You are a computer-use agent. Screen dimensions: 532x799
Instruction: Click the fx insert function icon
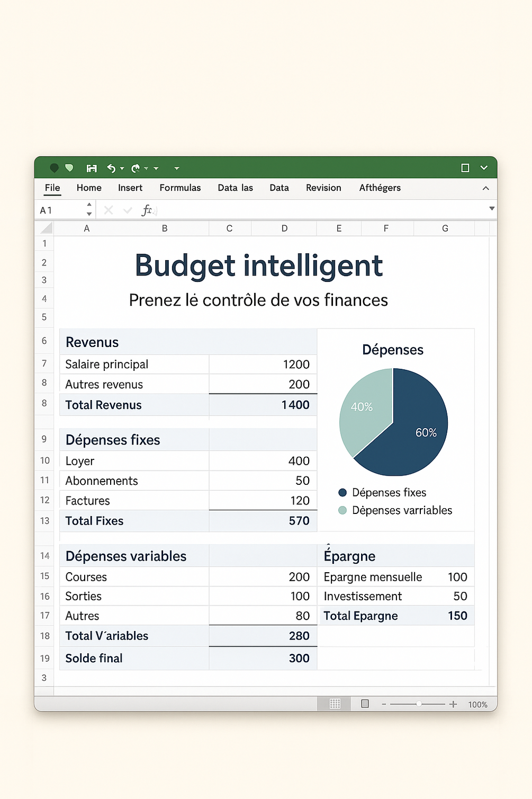(147, 210)
